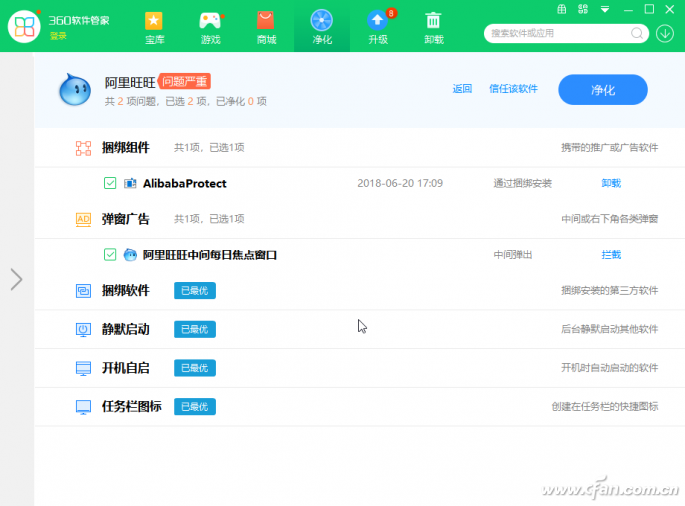Click the 捆绑软件 section heading
This screenshot has height=506, width=685.
(126, 290)
